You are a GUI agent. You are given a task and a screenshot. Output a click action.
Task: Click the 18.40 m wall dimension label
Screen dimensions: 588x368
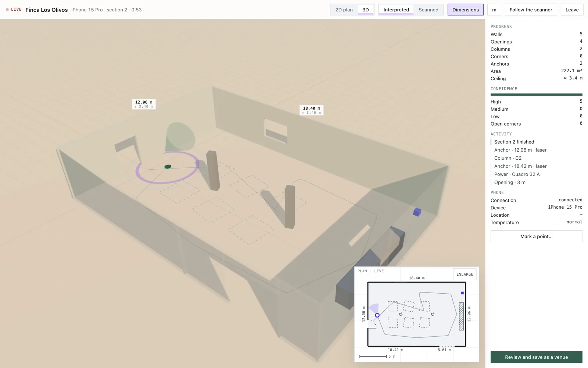coord(312,110)
